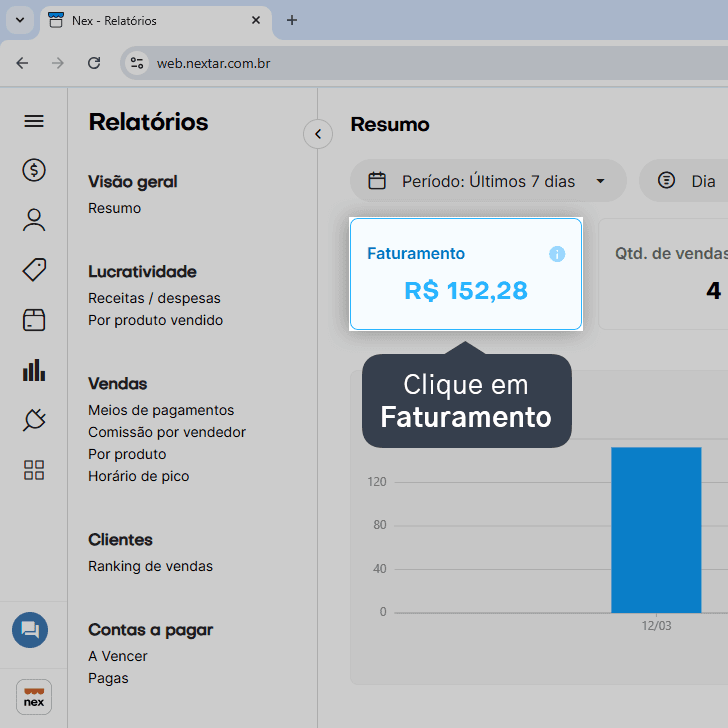Click the Visão geral section heading
Image resolution: width=728 pixels, height=728 pixels.
coord(133,182)
